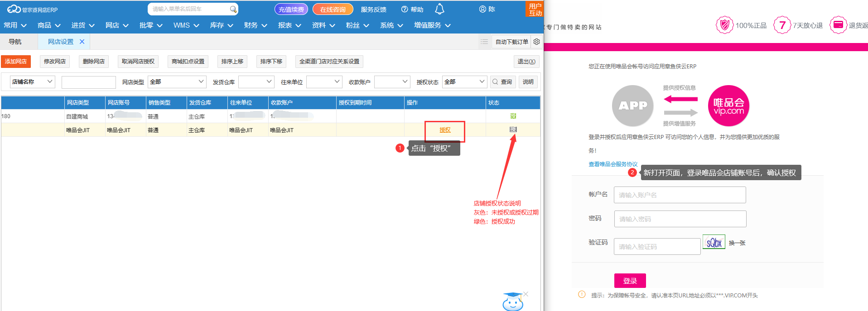Open the 批零 menu

pos(151,25)
